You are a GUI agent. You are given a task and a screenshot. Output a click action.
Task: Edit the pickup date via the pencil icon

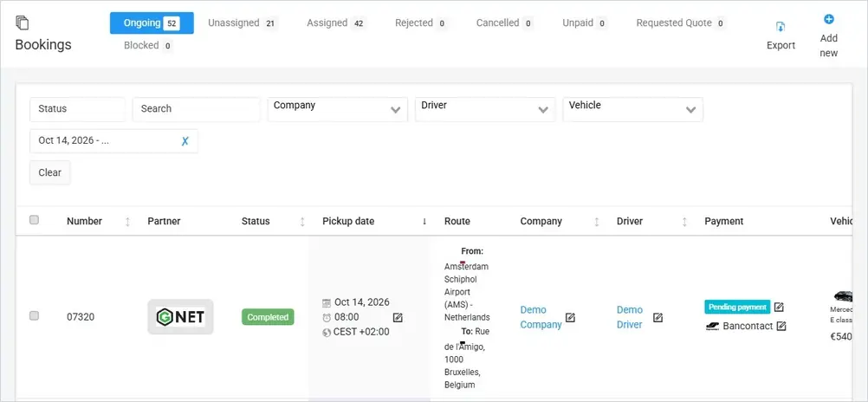coord(398,317)
